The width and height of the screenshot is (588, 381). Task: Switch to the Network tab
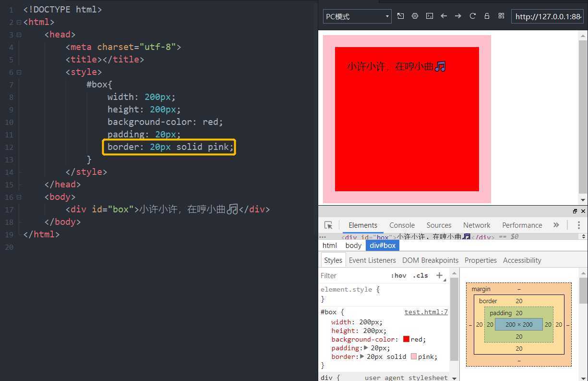tap(477, 225)
